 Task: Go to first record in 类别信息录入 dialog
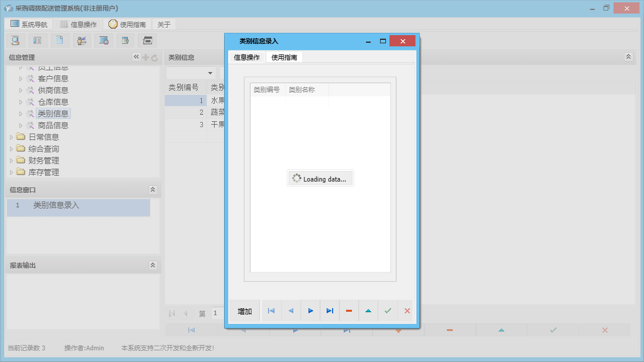coord(271,311)
